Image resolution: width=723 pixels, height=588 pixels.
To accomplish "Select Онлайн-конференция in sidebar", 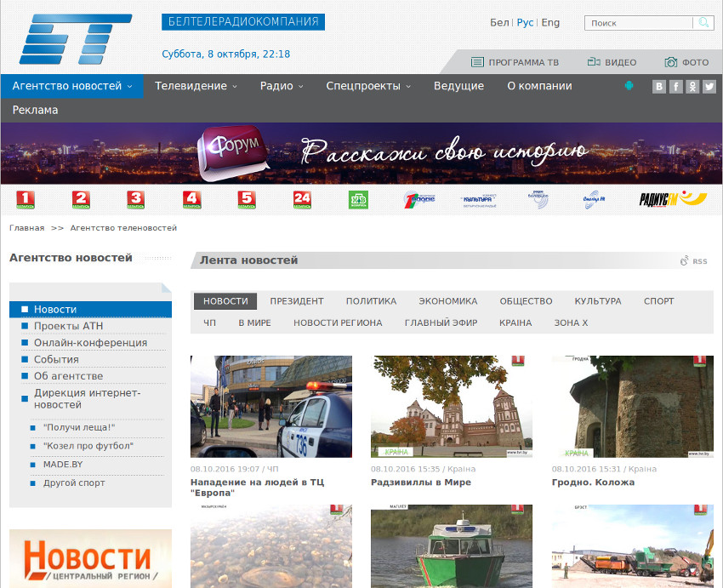I will [90, 343].
